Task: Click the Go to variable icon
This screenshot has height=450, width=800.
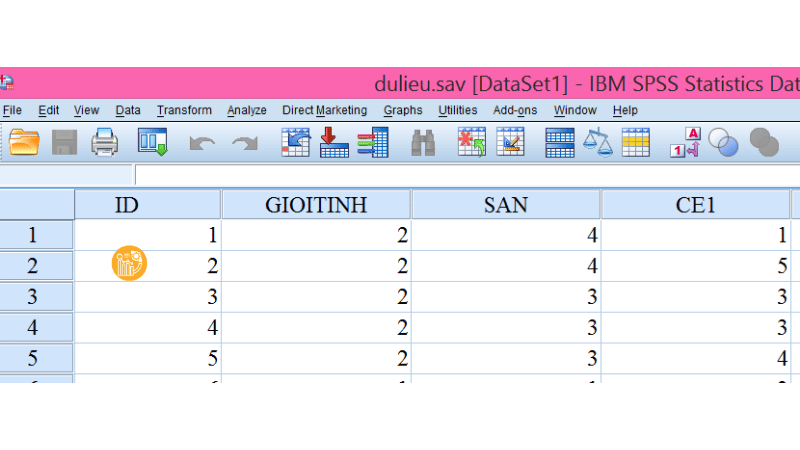Action: click(x=334, y=143)
